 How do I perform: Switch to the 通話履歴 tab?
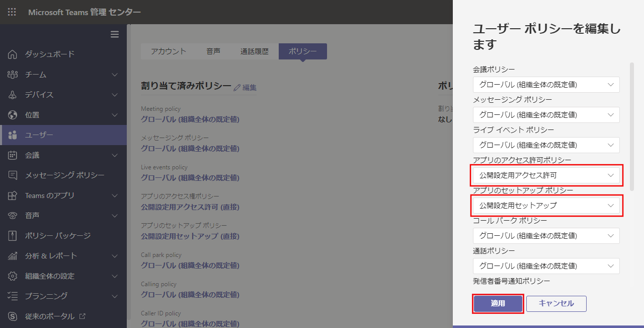[x=255, y=51]
